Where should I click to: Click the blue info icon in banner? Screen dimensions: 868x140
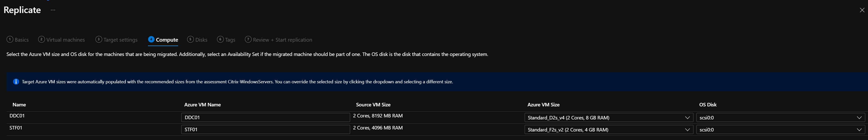(16, 82)
